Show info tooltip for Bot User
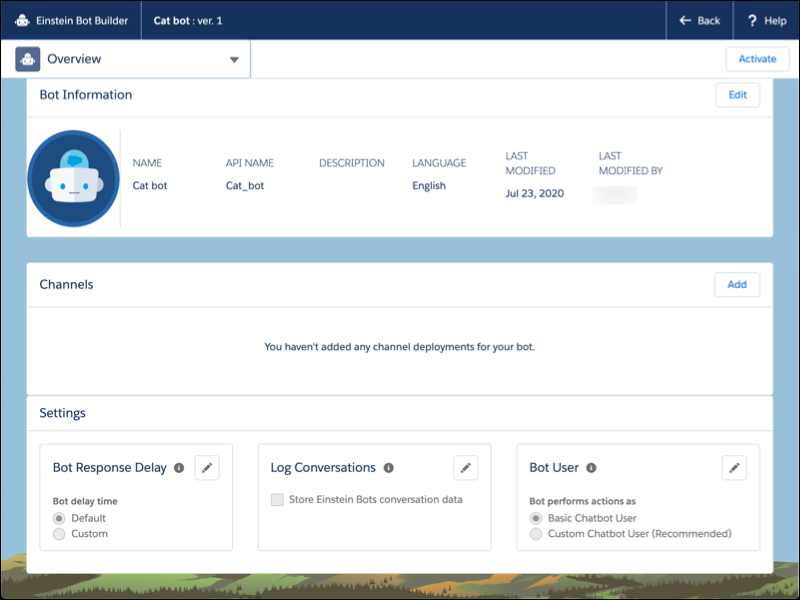The width and height of the screenshot is (800, 600). (591, 468)
